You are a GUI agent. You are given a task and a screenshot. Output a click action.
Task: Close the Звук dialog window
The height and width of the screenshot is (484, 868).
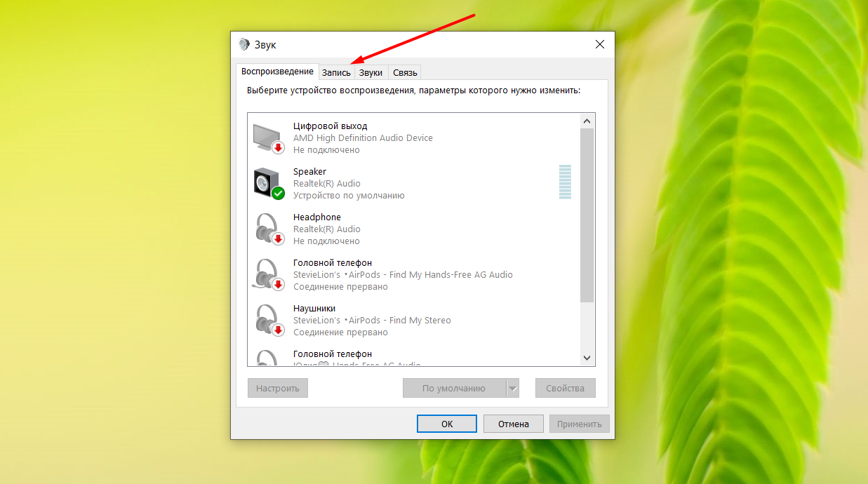coord(599,44)
